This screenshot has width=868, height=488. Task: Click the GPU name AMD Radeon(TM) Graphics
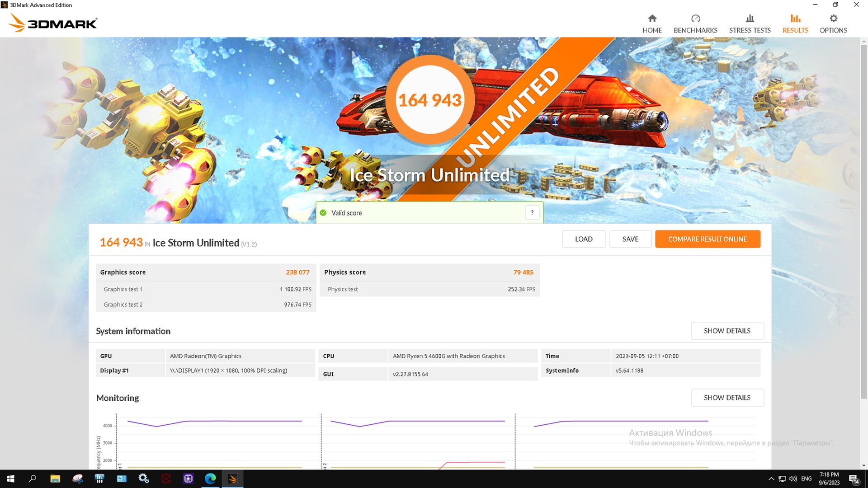point(206,356)
